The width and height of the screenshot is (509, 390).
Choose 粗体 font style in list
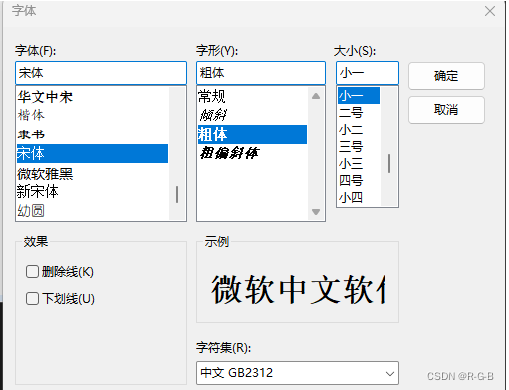click(252, 134)
